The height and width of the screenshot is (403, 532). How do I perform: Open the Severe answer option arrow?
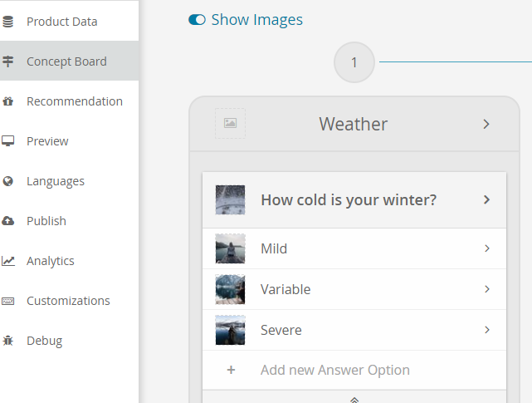[486, 330]
